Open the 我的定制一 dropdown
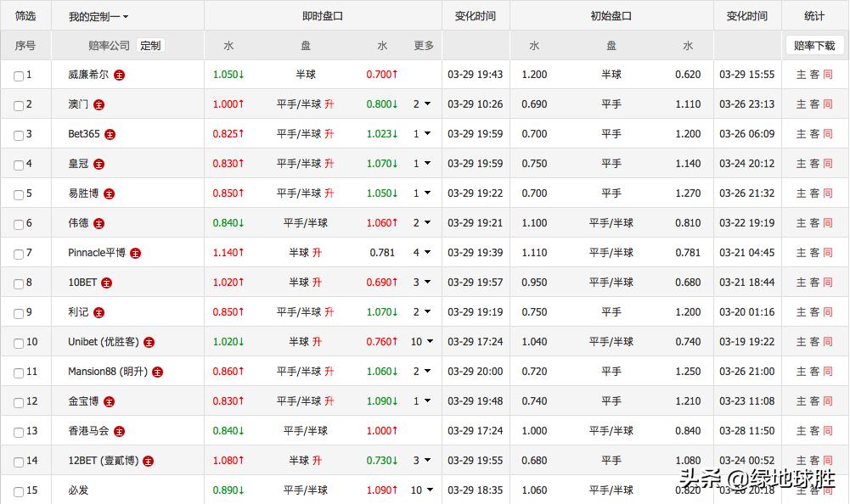Viewport: 850px width, 504px height. pos(96,15)
